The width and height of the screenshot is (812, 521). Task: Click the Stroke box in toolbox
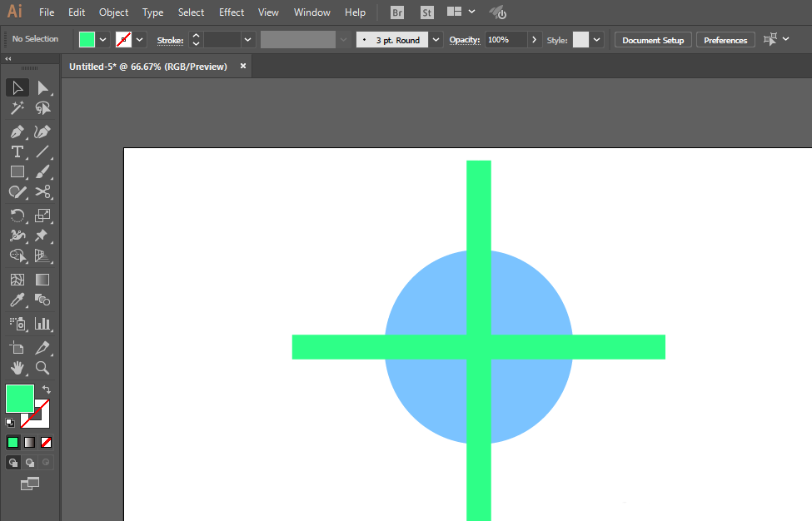(42, 420)
